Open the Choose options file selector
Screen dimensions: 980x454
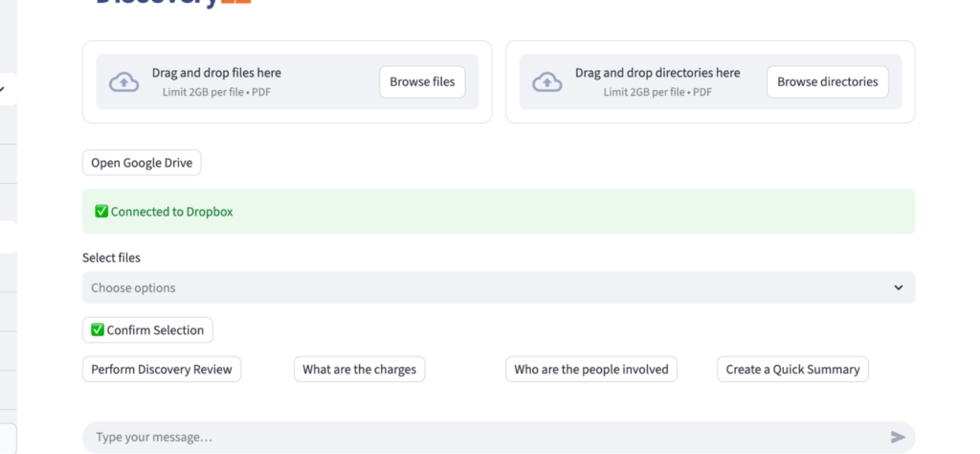click(479, 288)
